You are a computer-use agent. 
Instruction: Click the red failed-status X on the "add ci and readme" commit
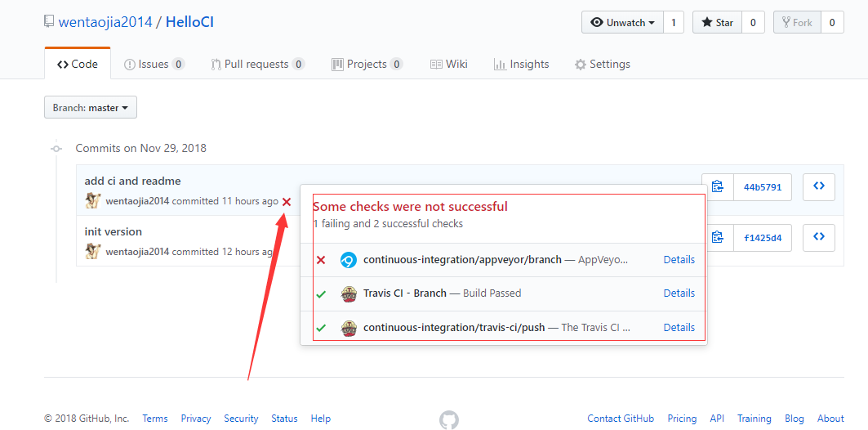[286, 202]
